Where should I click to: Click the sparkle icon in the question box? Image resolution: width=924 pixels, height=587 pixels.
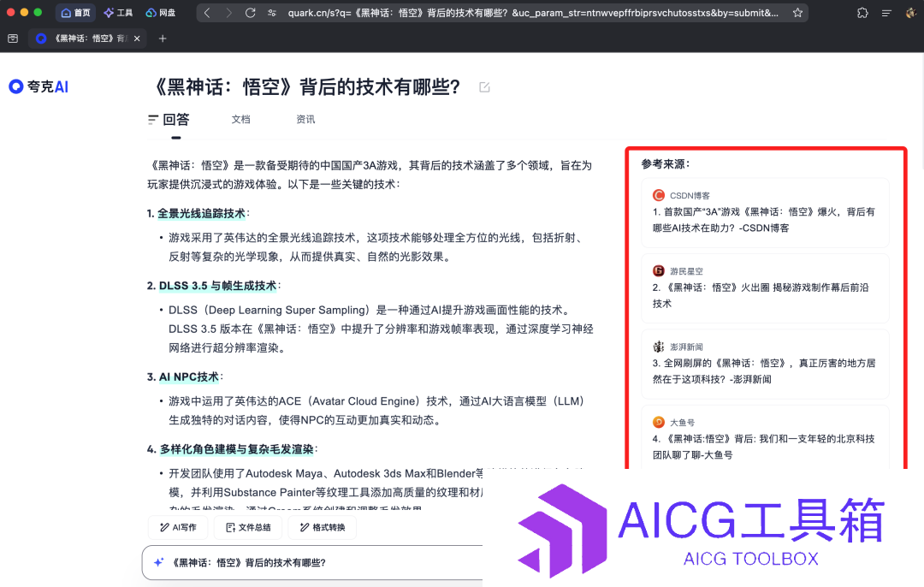pyautogui.click(x=158, y=562)
